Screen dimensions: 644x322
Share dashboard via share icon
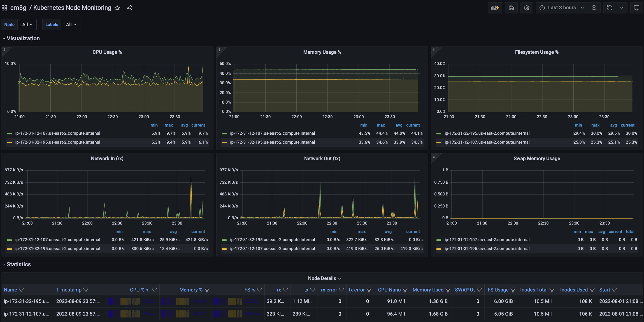[x=129, y=8]
